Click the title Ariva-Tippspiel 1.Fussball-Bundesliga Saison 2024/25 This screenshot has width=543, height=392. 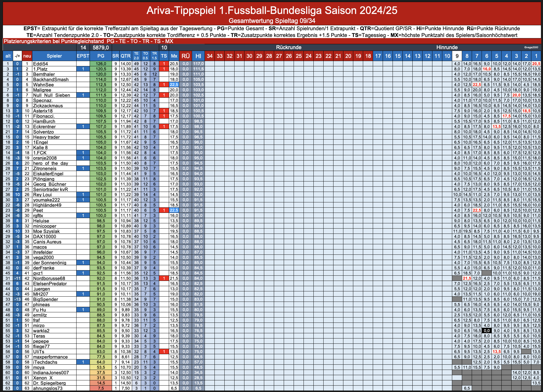click(272, 10)
